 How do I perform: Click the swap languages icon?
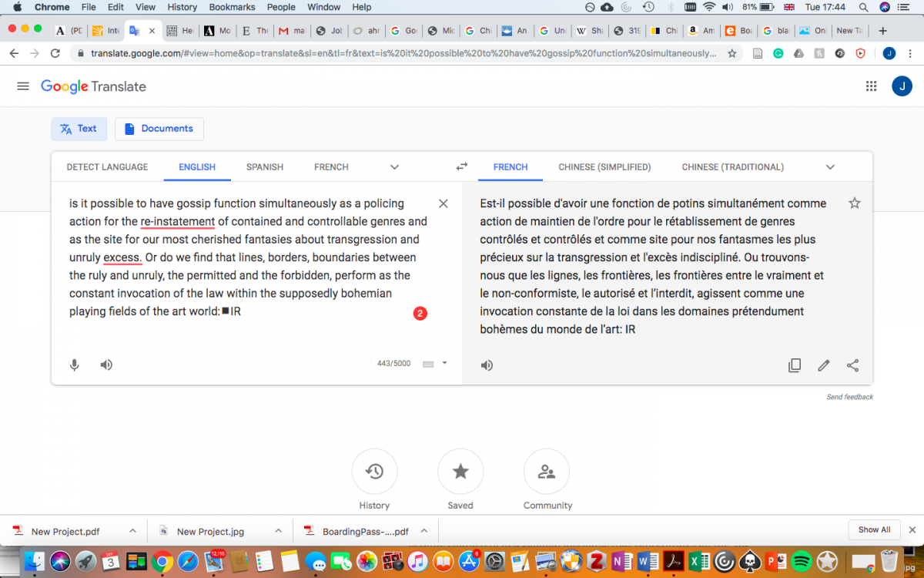coord(462,166)
